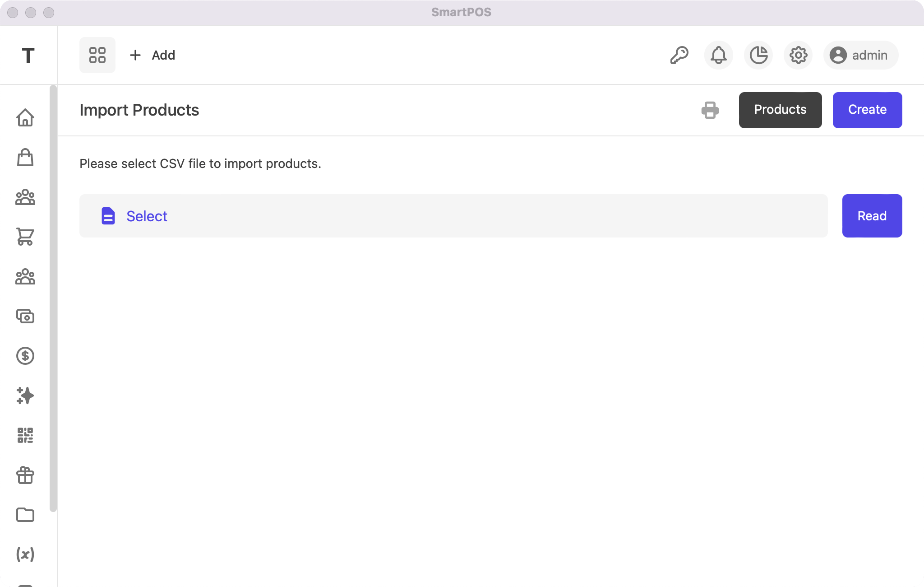Open settings with the gear icon
The width and height of the screenshot is (924, 587).
coord(798,55)
